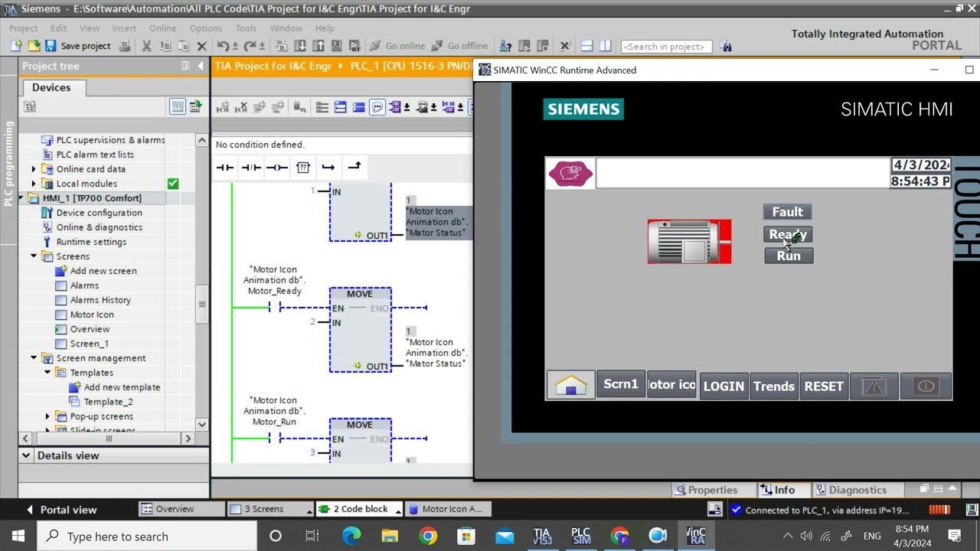Image resolution: width=980 pixels, height=551 pixels.
Task: Select Runtime settings in tree
Action: (x=91, y=242)
